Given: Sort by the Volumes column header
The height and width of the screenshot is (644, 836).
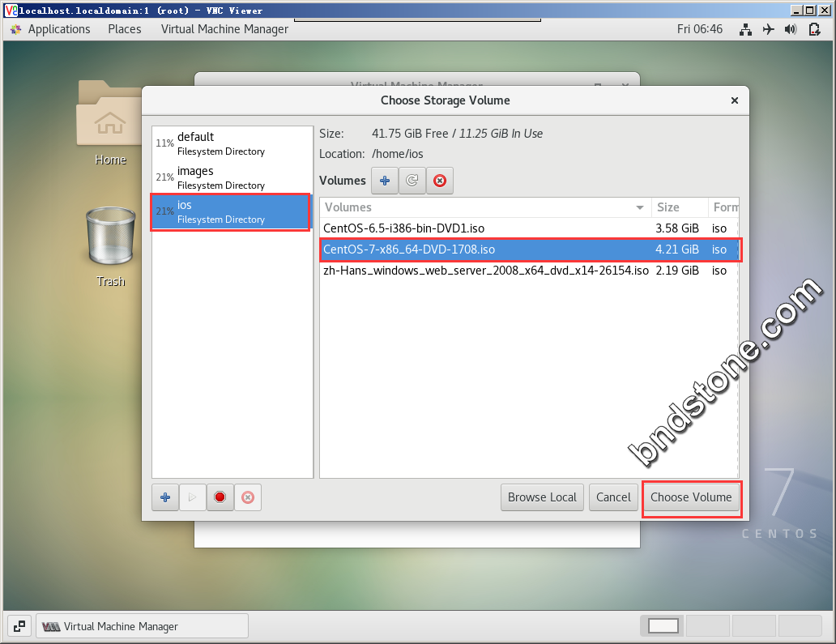Looking at the screenshot, I should (x=486, y=207).
